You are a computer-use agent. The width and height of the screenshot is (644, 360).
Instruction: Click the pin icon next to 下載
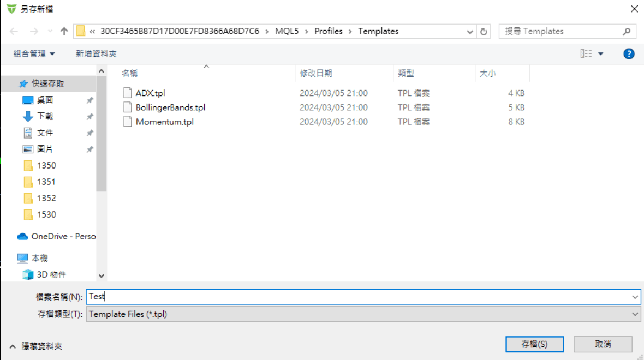(90, 117)
